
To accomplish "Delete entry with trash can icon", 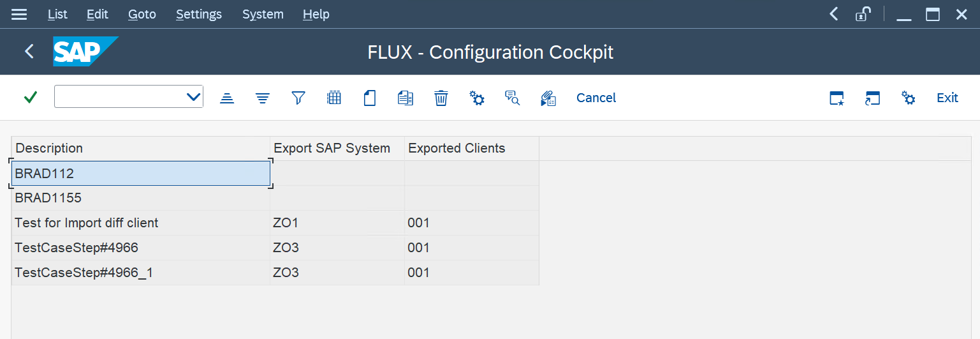I will [441, 98].
